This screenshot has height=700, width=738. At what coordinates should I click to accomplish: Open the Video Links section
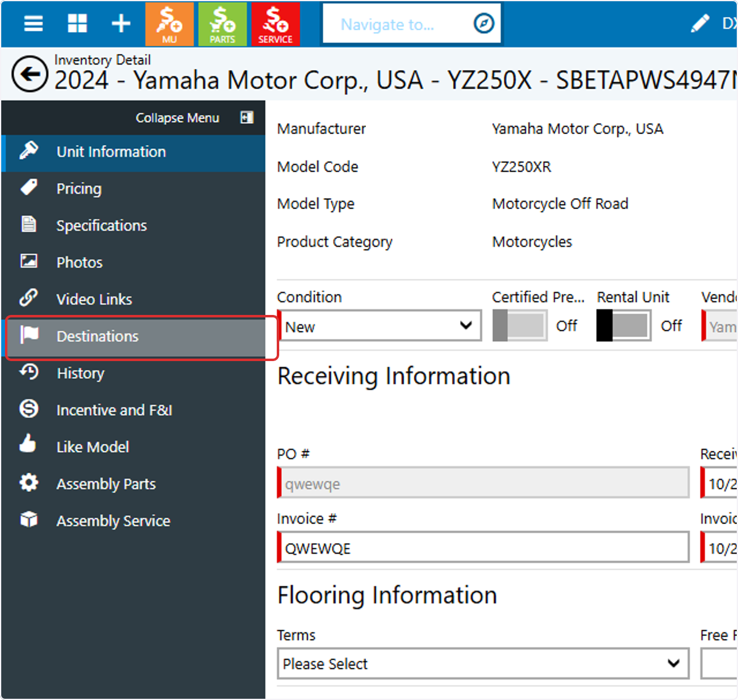point(133,300)
